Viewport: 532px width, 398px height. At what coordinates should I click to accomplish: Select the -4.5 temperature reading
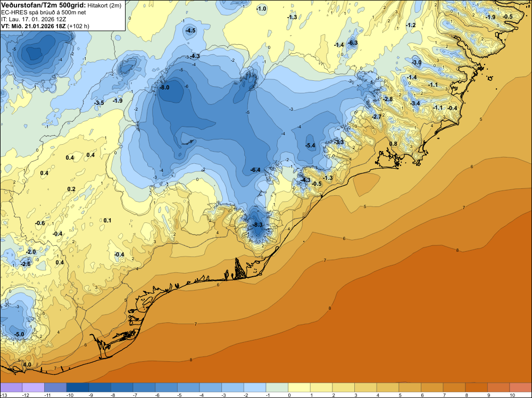coord(190,30)
